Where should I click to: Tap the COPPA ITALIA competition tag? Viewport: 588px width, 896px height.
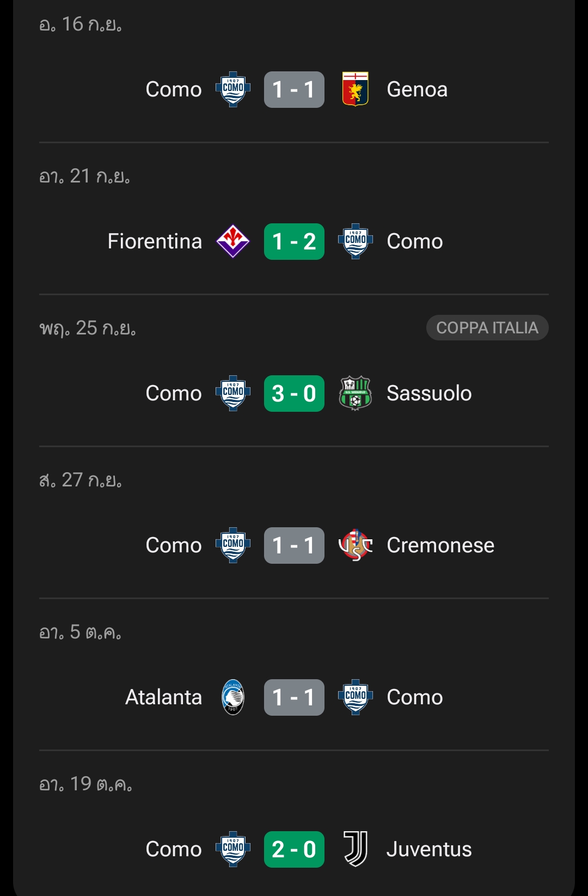coord(487,328)
